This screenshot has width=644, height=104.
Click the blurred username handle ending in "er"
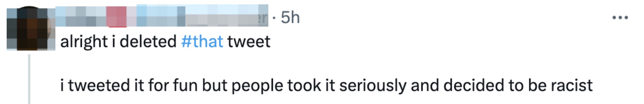tap(227, 16)
